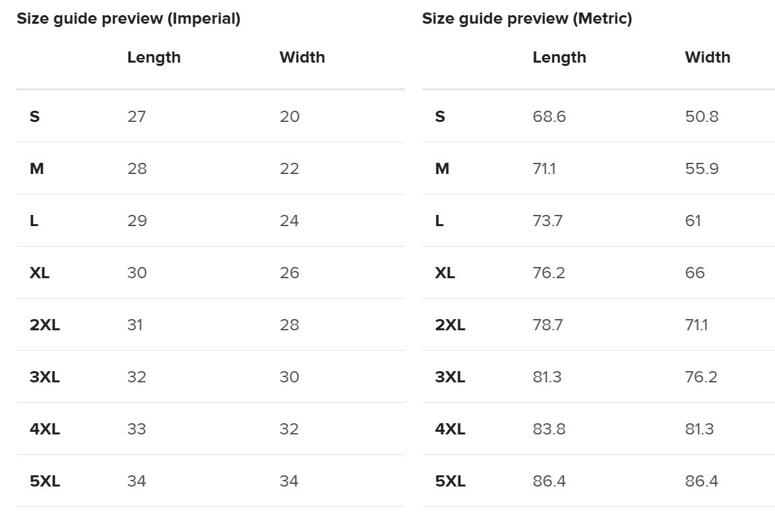Screen dimensions: 775x532
Task: Click the XL row label in Metric table
Action: (x=445, y=273)
